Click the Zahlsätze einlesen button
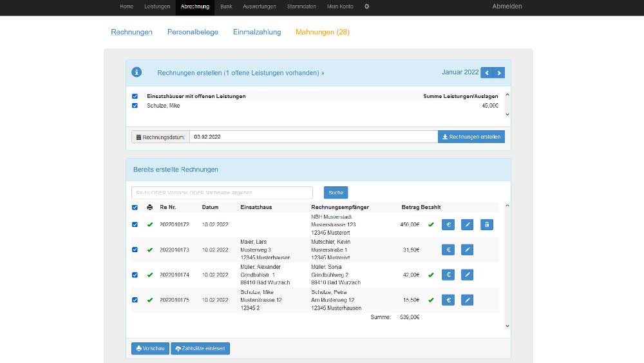The image size is (644, 363). tap(200, 348)
